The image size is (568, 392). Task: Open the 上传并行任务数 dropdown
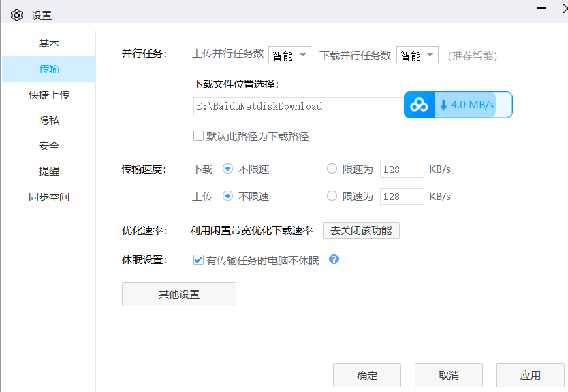pos(289,54)
